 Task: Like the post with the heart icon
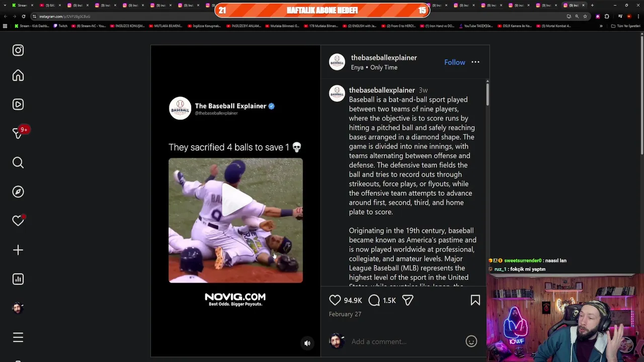coord(335,300)
